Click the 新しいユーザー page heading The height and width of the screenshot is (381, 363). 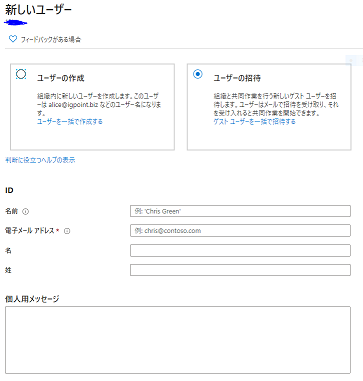(38, 10)
